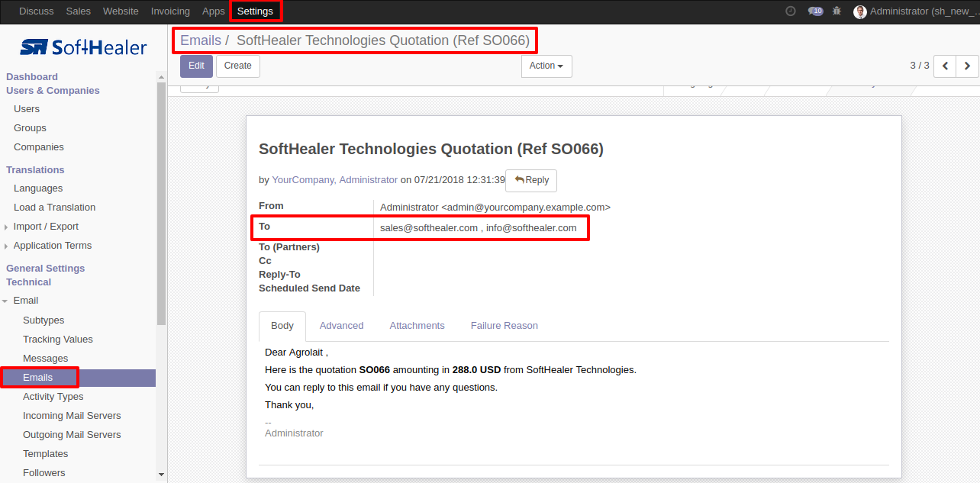Open the YourCompany, Administrator author link
980x483 pixels.
(335, 180)
